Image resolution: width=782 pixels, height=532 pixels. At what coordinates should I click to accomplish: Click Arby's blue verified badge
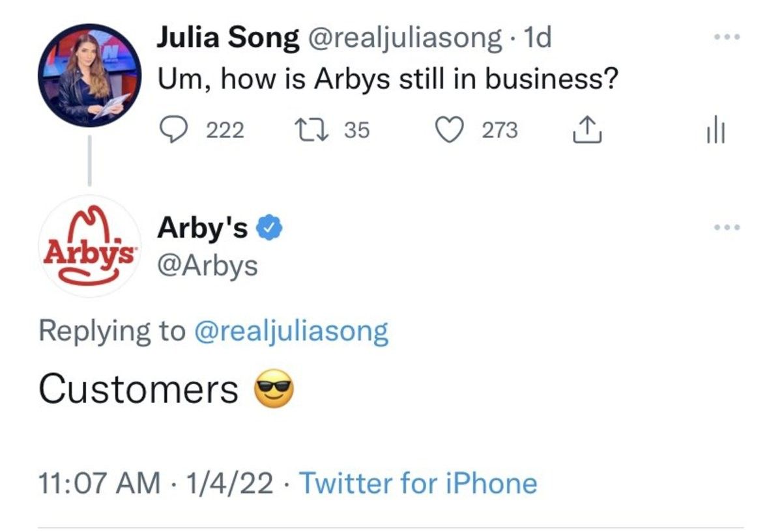pos(268,229)
